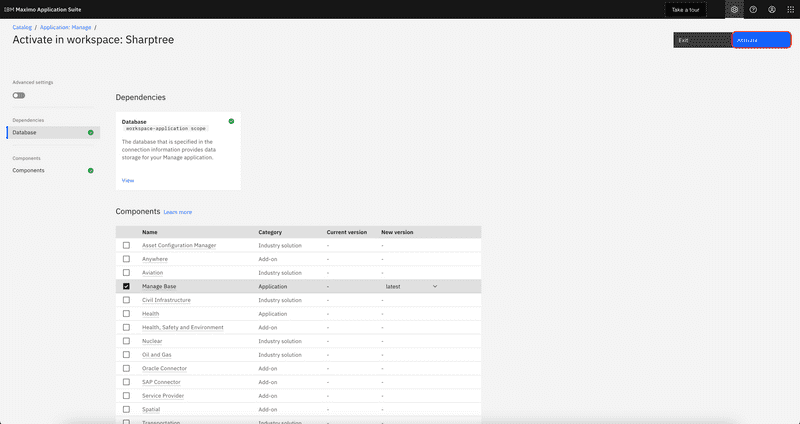800x424 pixels.
Task: Open the app switcher grid icon
Action: click(x=790, y=10)
